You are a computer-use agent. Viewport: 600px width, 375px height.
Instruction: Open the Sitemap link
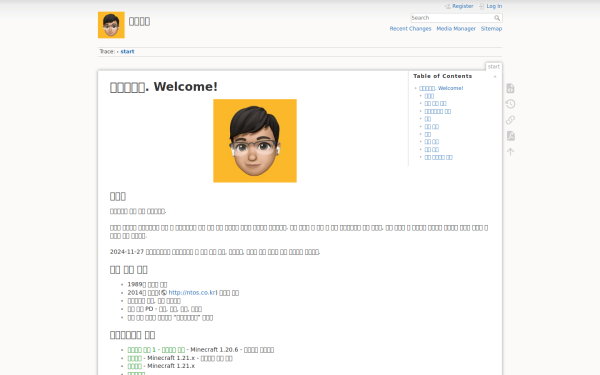(x=491, y=29)
